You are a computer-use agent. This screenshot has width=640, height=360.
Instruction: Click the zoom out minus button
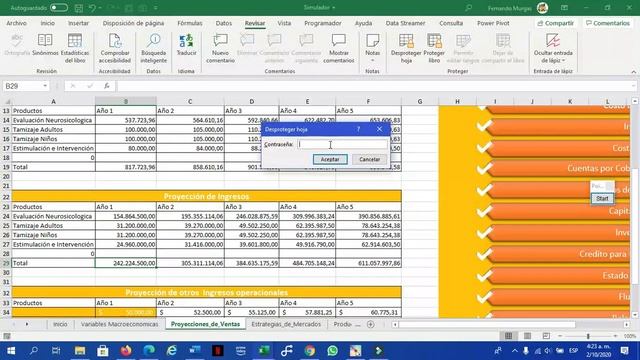point(560,336)
